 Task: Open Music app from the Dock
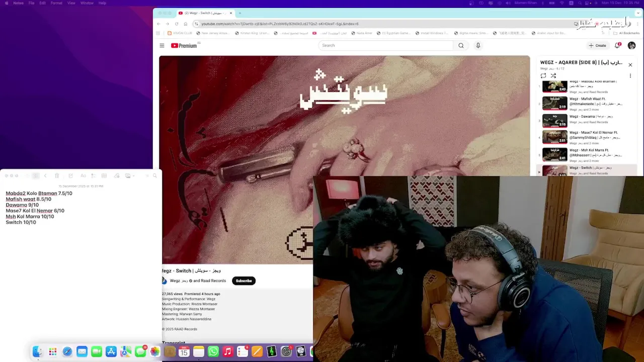(x=228, y=351)
